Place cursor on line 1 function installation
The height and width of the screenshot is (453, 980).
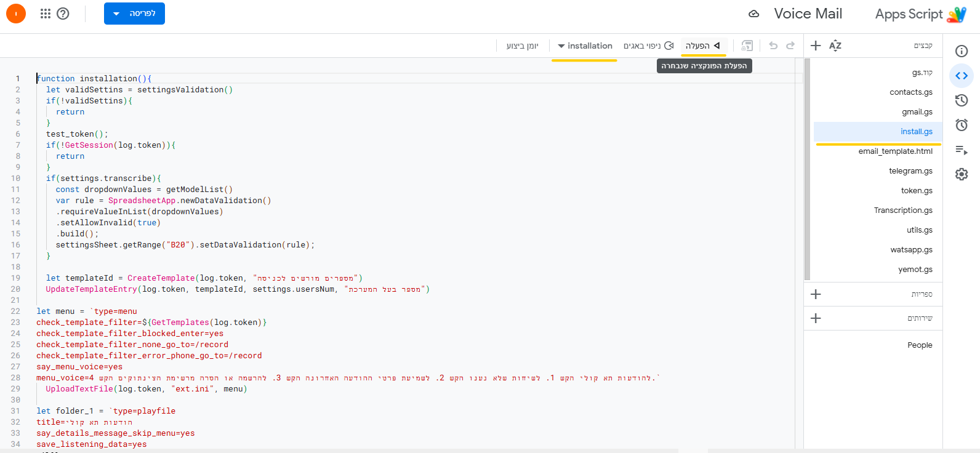[x=94, y=78]
